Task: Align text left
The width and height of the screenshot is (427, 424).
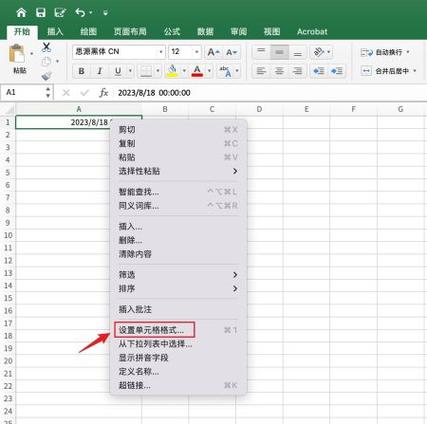Action: [x=261, y=71]
